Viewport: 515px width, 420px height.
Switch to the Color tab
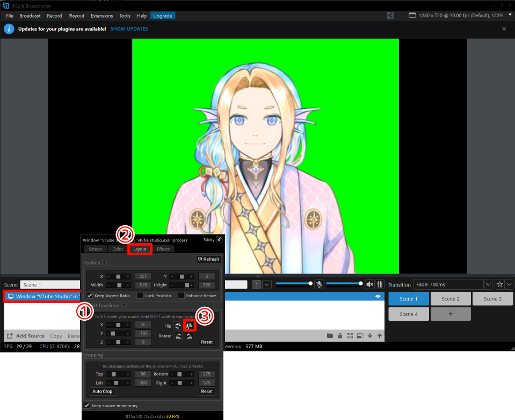(x=118, y=249)
